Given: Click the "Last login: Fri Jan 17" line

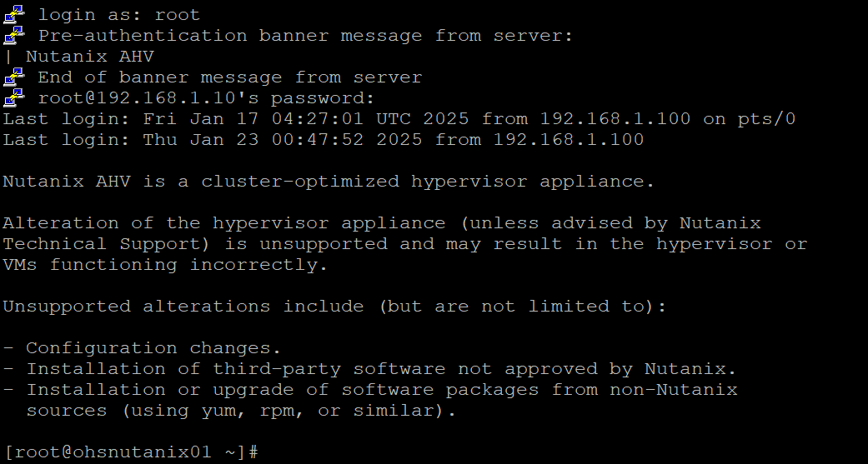Looking at the screenshot, I should [x=399, y=119].
